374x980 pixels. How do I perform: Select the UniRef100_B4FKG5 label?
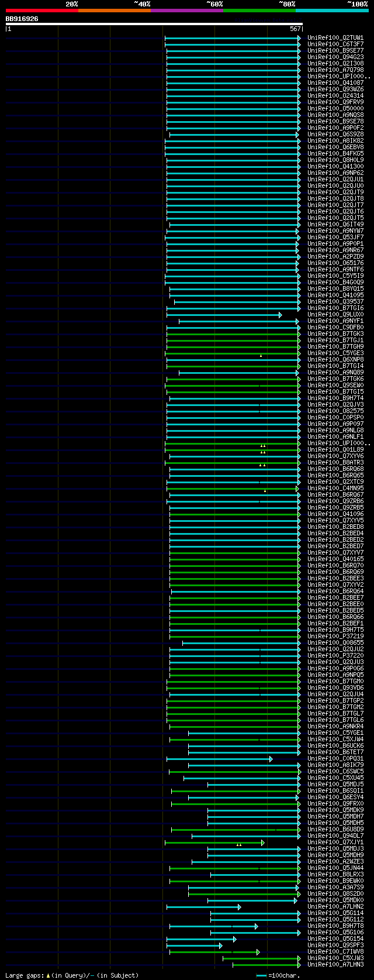pyautogui.click(x=335, y=153)
